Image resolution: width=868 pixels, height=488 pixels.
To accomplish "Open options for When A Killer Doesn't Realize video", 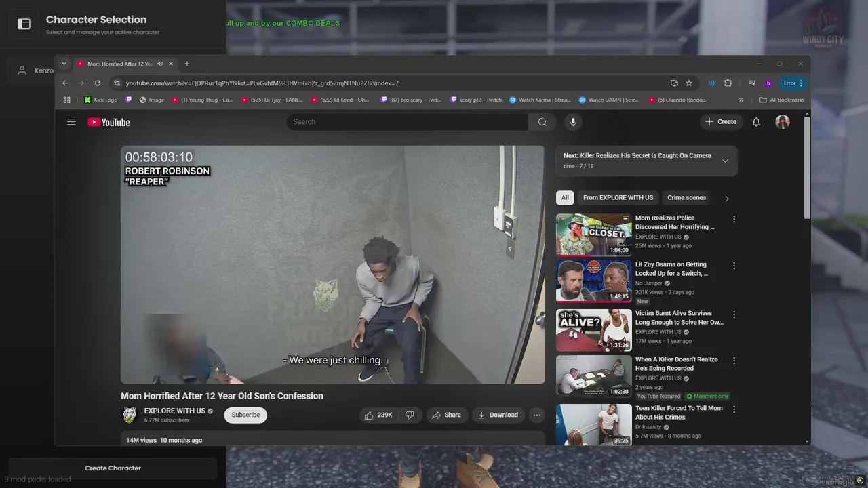I will 734,361.
